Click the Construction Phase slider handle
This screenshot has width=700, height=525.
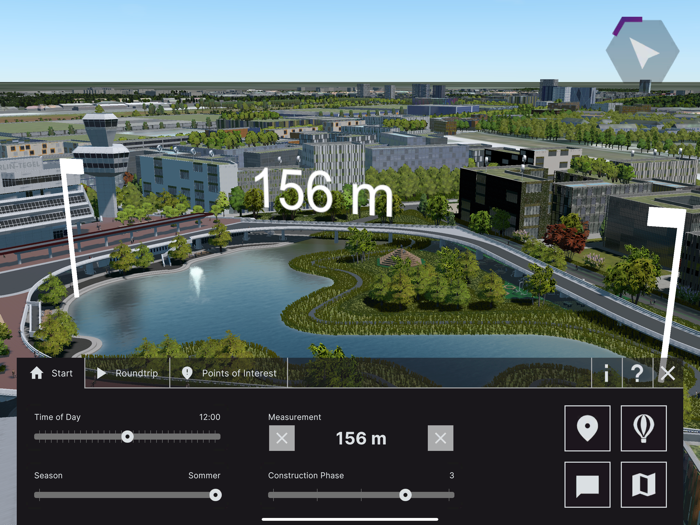pyautogui.click(x=405, y=495)
